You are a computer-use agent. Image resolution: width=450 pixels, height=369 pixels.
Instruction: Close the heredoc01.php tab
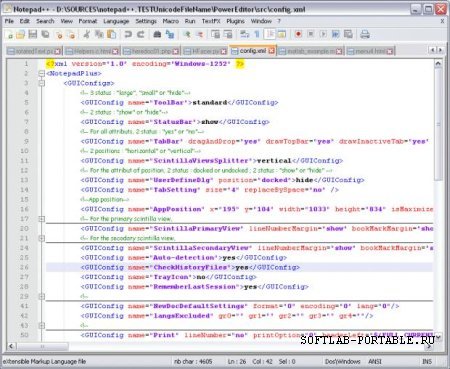176,52
